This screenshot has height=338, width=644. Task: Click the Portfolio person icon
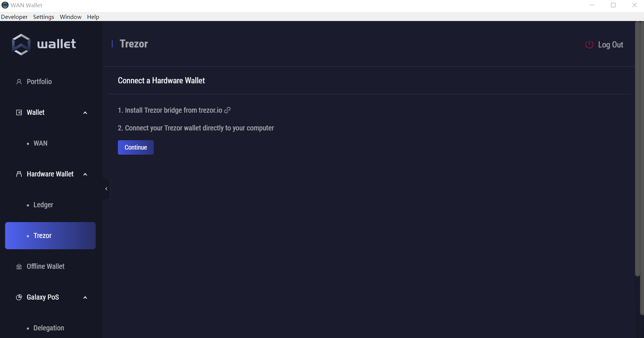(19, 82)
